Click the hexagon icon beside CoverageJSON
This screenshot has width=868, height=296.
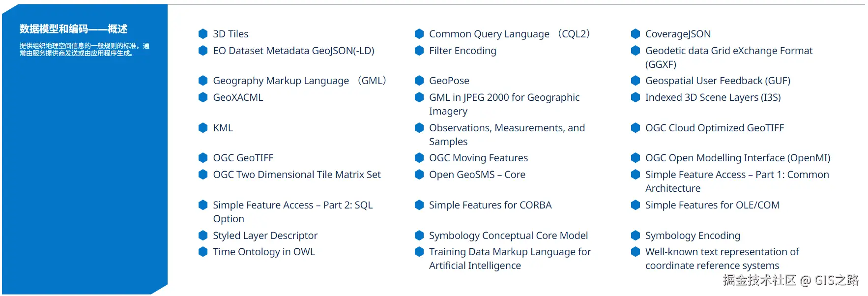tap(636, 34)
